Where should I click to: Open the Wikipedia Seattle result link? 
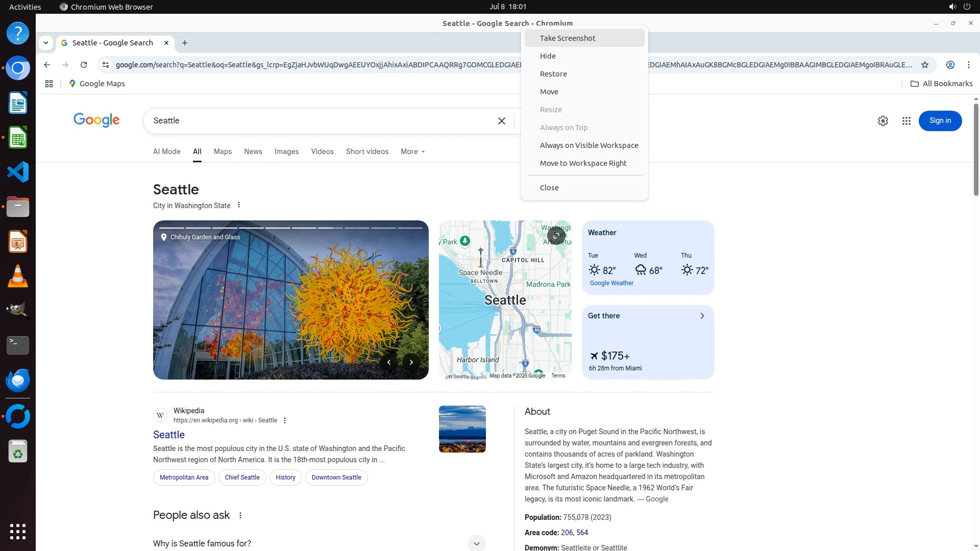169,435
